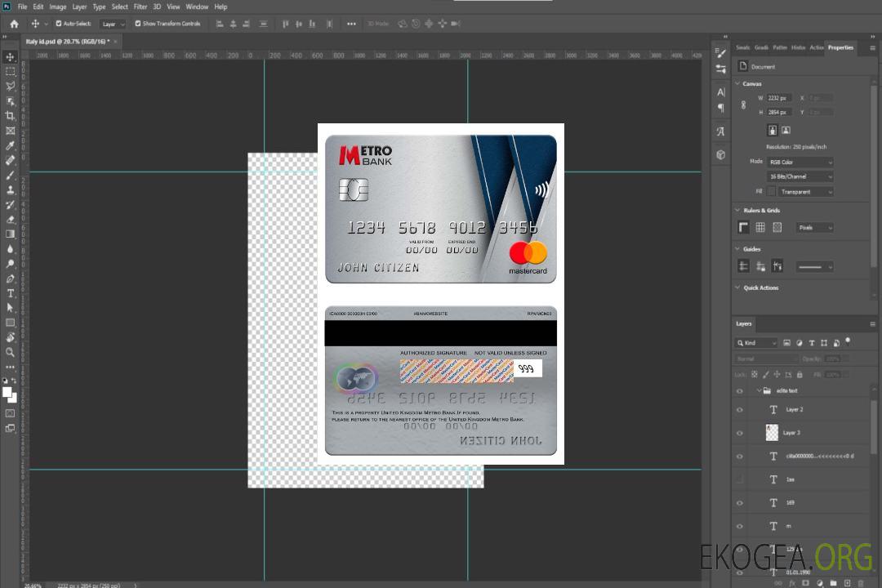Switch to the History panel tab
882x588 pixels.
tap(798, 48)
